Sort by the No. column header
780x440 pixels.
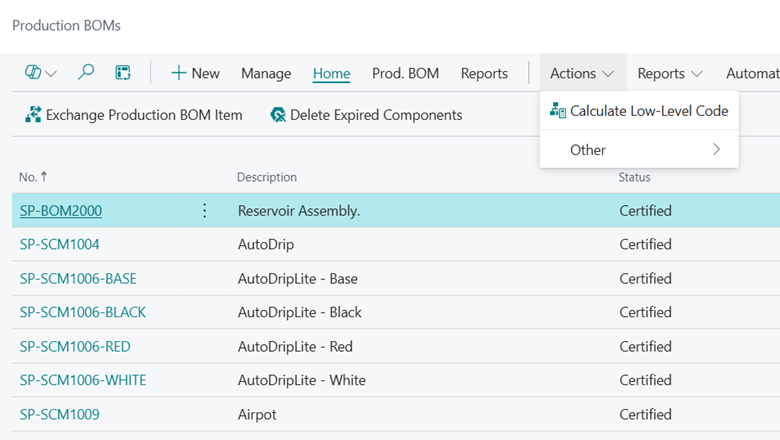click(28, 177)
